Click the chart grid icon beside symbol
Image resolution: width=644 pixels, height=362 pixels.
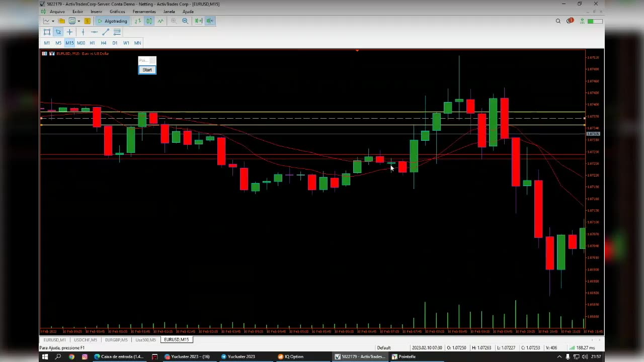[44, 53]
